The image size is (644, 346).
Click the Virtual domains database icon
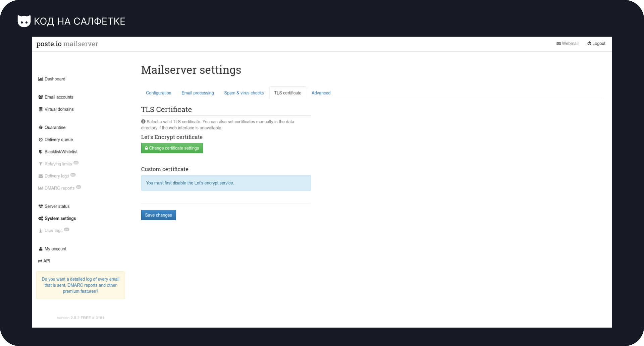(41, 109)
